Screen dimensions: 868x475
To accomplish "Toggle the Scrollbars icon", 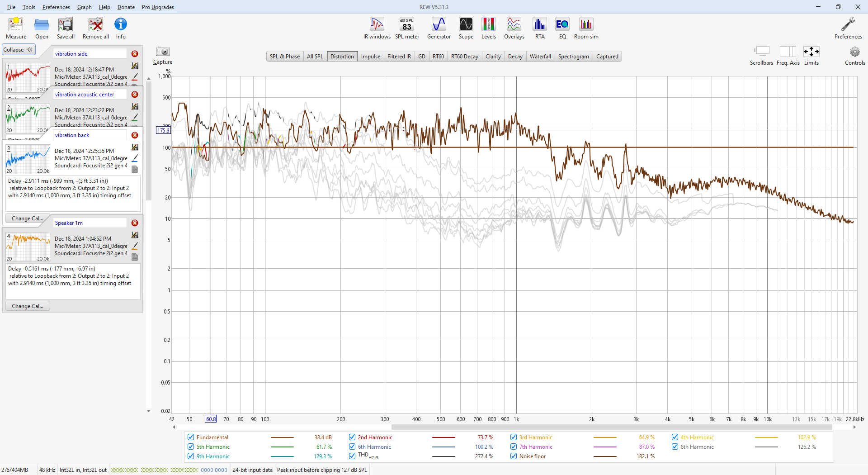I will [x=762, y=51].
